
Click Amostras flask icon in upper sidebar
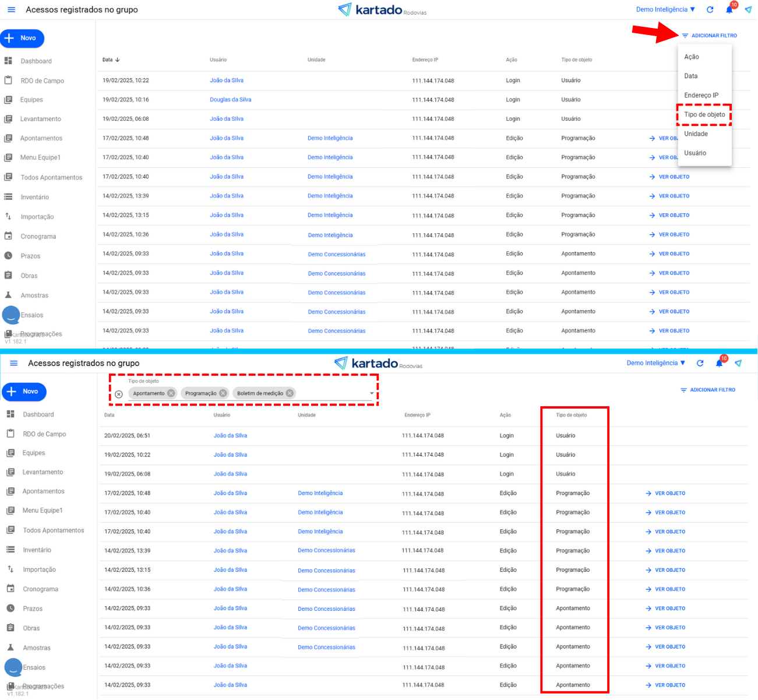pos(8,296)
